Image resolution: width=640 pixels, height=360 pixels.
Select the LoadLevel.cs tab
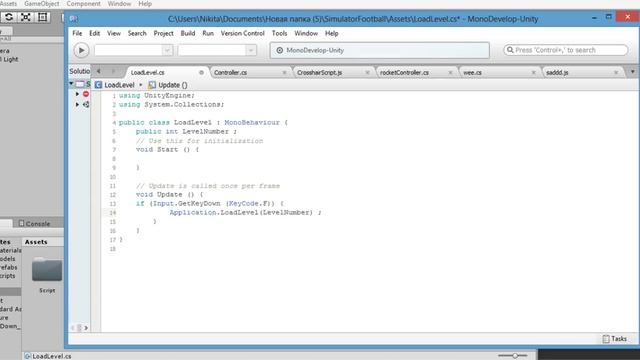[147, 72]
